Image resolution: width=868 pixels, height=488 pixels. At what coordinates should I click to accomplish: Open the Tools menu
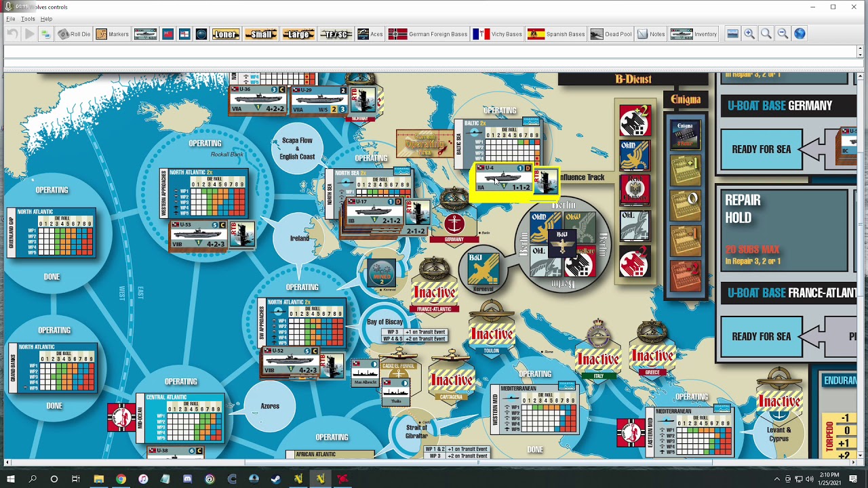click(28, 19)
